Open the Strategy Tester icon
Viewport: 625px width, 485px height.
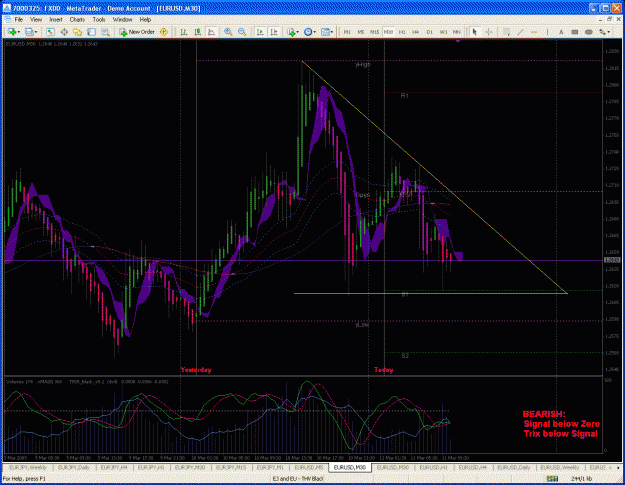(105, 32)
